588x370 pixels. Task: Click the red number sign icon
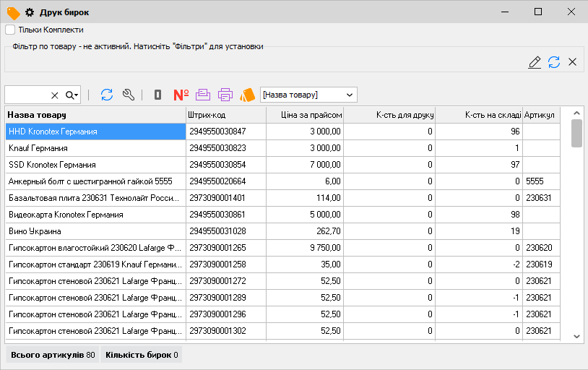[181, 95]
